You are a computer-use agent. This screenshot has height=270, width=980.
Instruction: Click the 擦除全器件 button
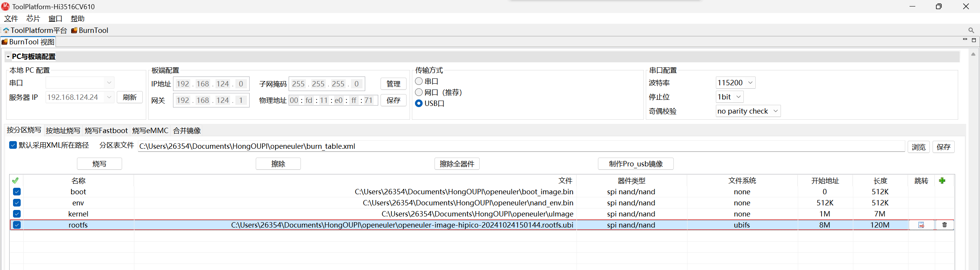[x=457, y=164]
